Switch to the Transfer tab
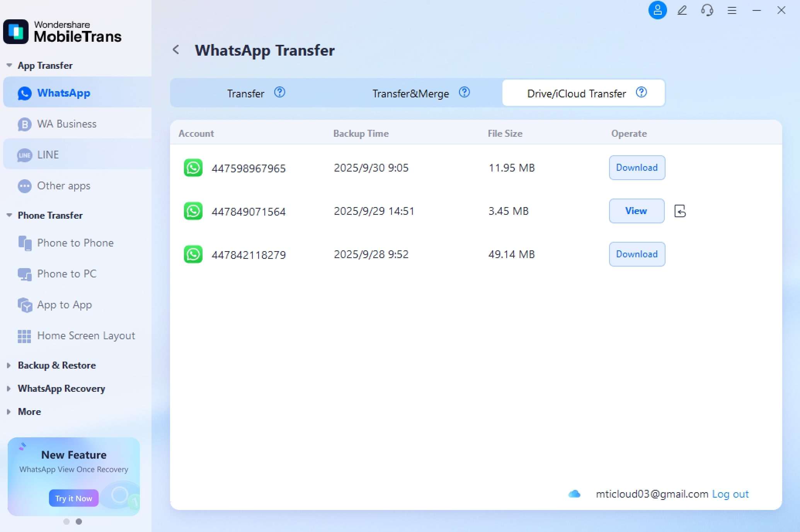Viewport: 800px width, 532px height. 245,93
